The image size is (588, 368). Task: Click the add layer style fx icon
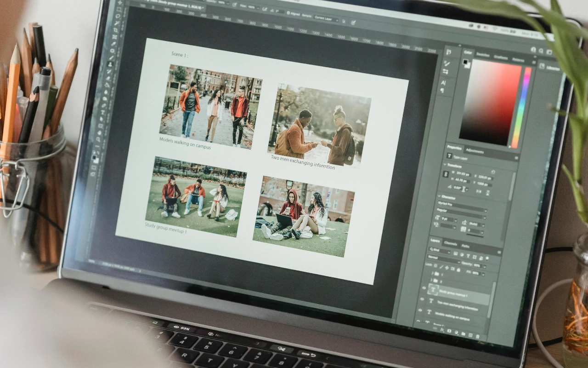[x=441, y=329]
